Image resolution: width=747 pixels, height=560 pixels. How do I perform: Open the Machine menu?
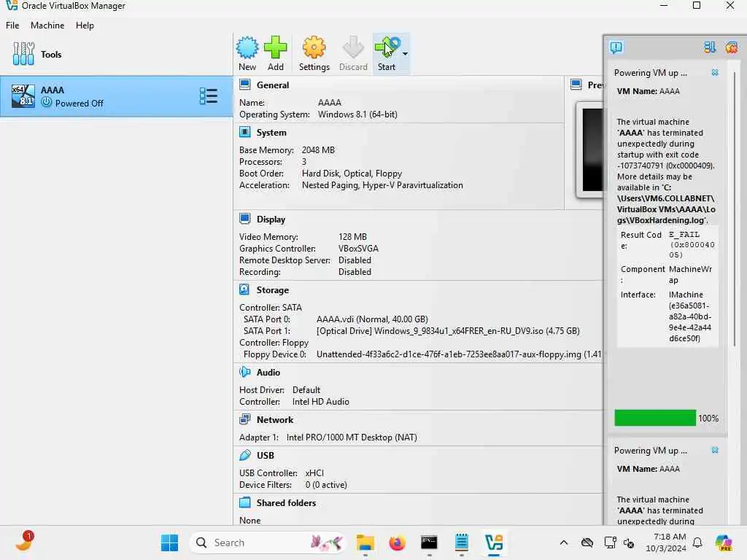point(47,26)
